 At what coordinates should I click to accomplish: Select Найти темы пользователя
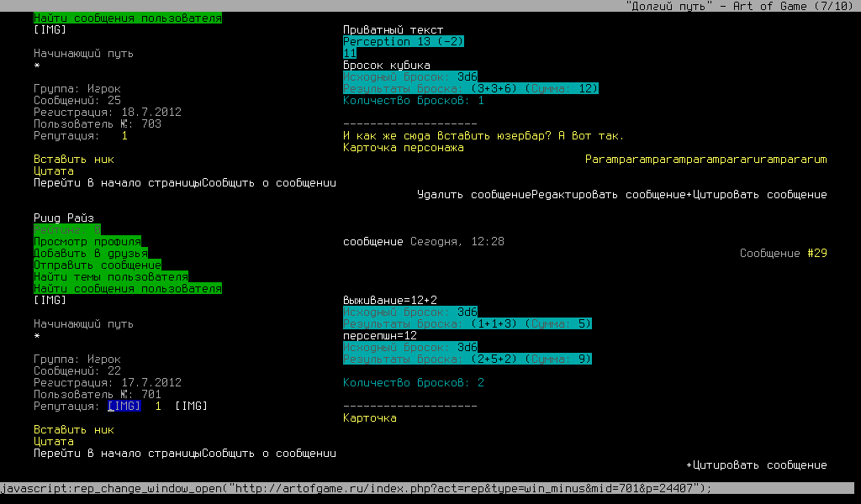pos(111,277)
